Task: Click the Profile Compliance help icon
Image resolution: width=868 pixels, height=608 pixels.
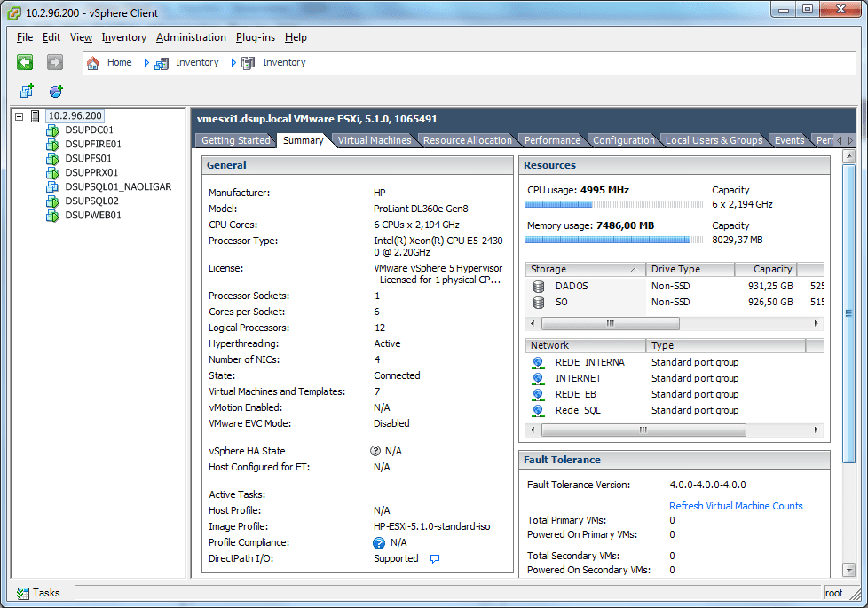Action: (379, 542)
